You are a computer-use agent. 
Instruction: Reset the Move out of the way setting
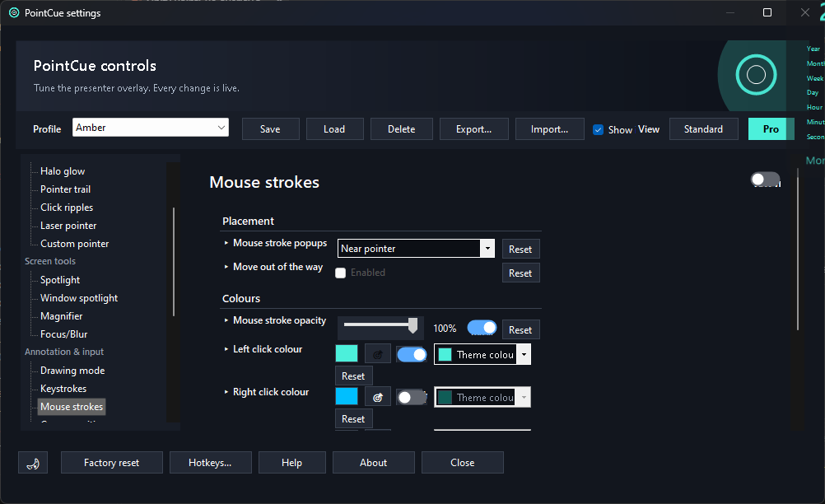click(520, 273)
